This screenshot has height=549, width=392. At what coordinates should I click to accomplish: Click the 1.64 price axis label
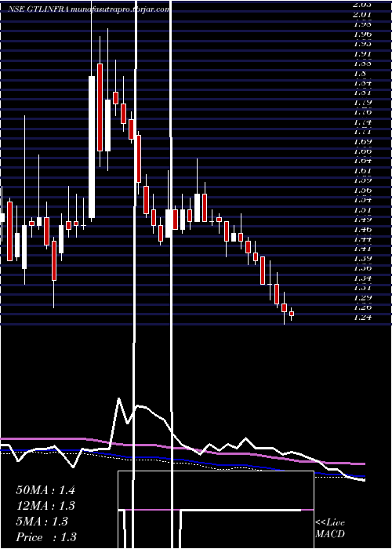362,161
